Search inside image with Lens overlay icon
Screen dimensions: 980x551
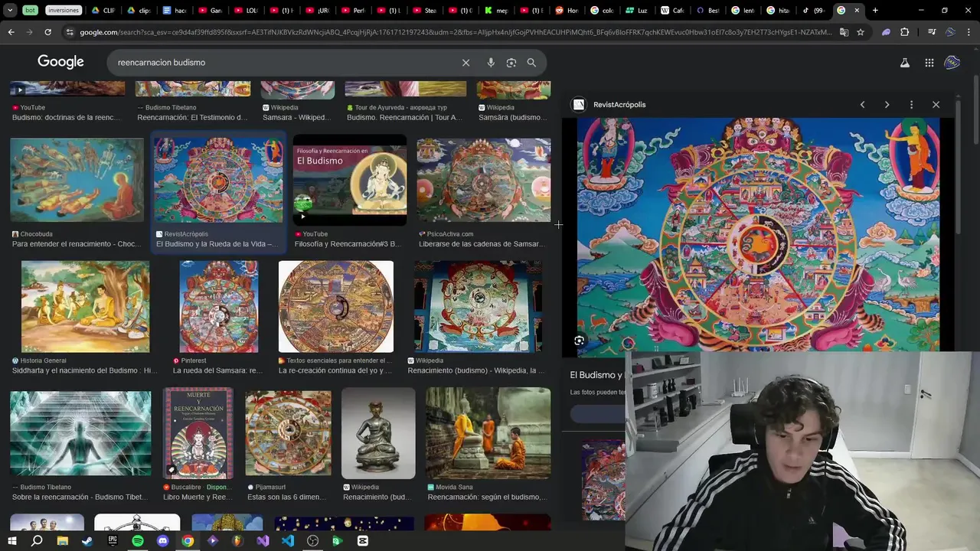point(580,341)
